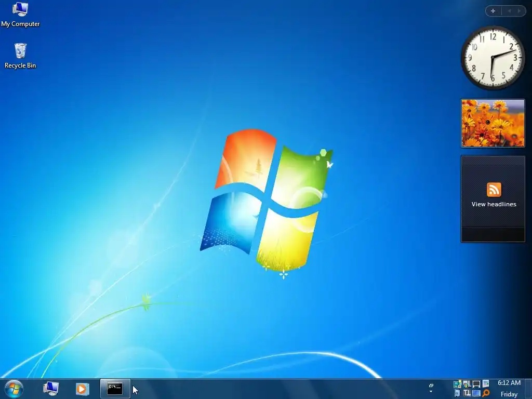This screenshot has height=399, width=532.
Task: Click the 'TL' tray icon
Action: coord(467,393)
